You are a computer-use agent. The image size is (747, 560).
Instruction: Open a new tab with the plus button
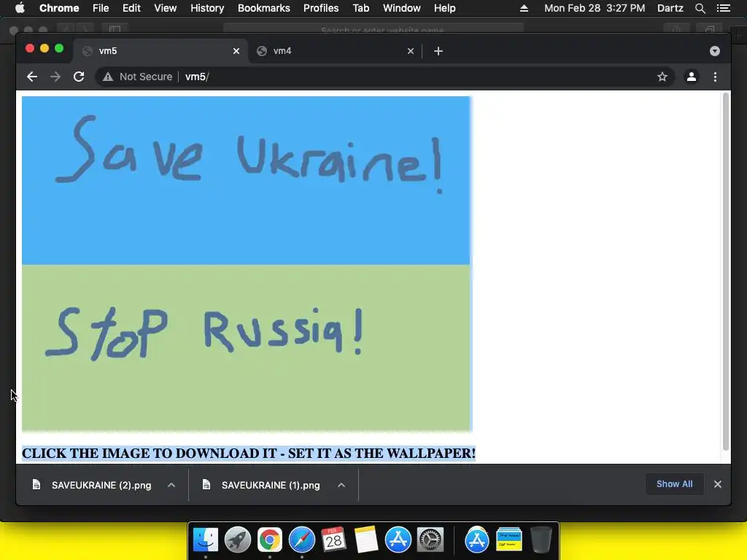pos(438,51)
